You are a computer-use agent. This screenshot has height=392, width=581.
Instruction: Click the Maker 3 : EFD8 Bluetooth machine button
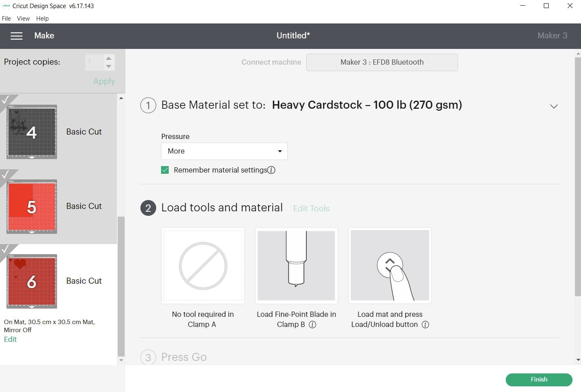[x=382, y=62]
